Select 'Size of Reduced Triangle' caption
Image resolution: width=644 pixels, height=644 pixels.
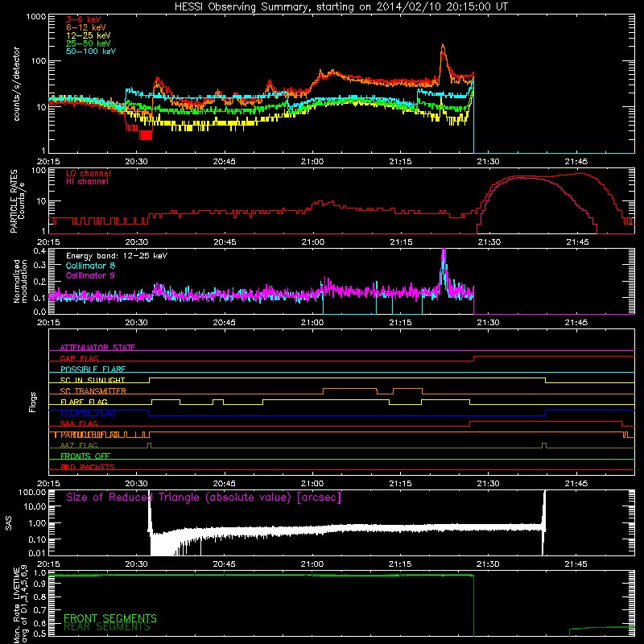tap(204, 497)
